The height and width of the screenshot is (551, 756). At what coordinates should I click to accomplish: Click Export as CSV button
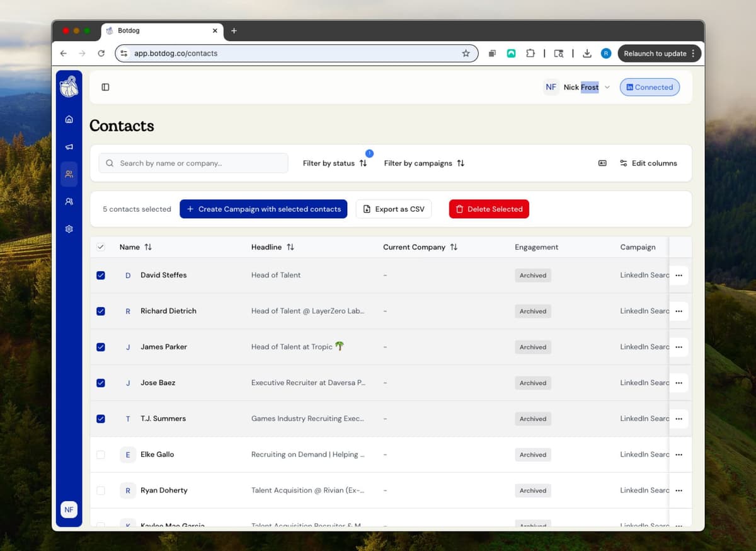tap(394, 209)
